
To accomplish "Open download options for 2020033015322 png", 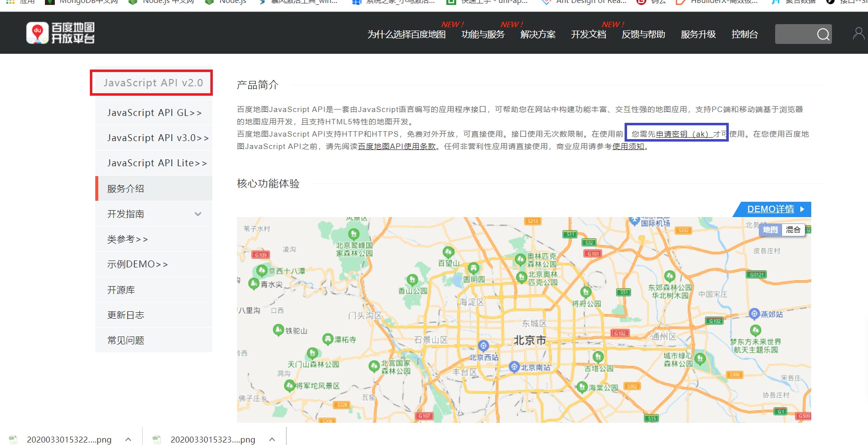I will [128, 439].
